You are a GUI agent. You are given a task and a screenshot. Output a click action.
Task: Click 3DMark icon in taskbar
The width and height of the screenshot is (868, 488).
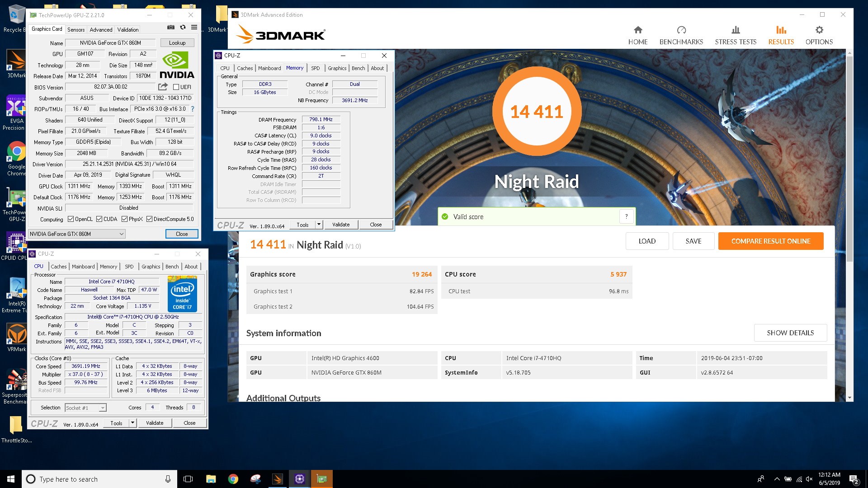pos(277,479)
